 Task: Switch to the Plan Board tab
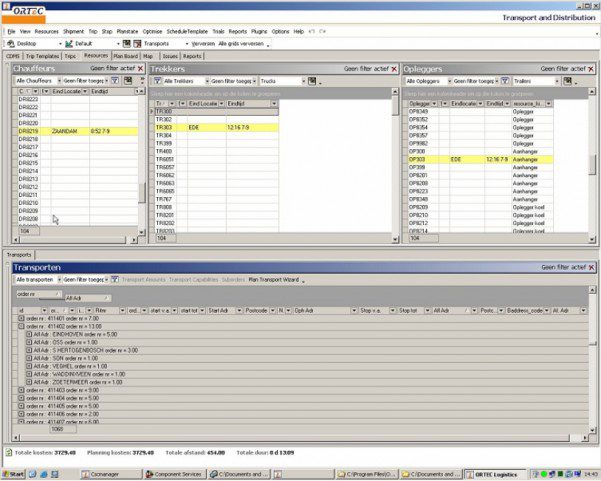(125, 57)
